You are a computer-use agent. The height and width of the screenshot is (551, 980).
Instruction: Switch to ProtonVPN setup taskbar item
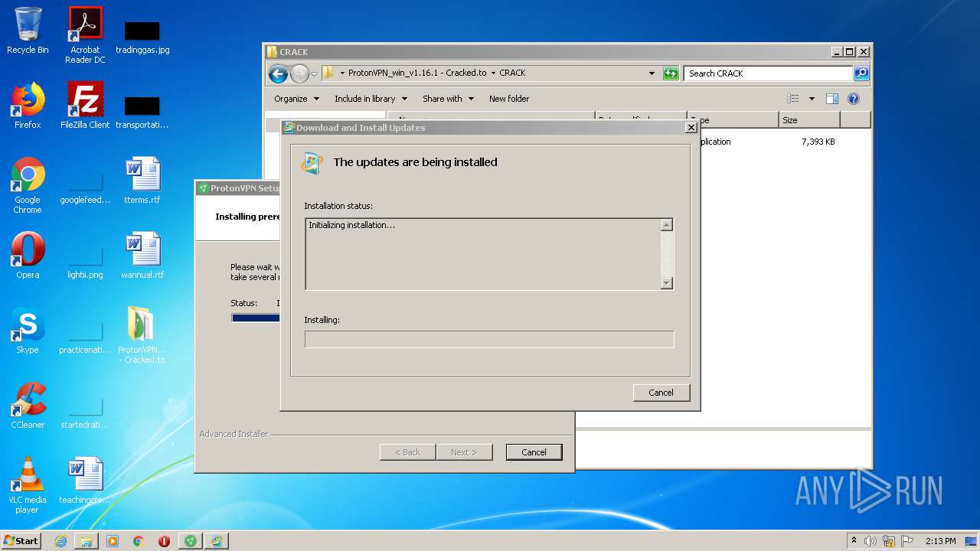point(191,541)
